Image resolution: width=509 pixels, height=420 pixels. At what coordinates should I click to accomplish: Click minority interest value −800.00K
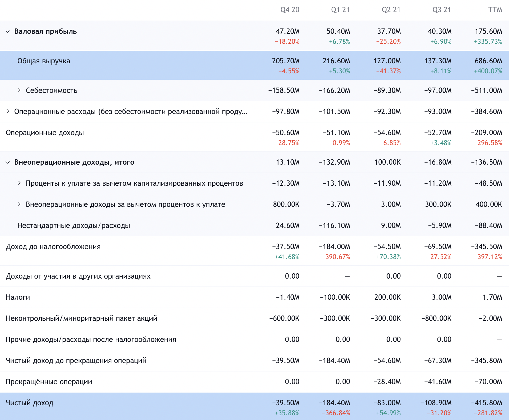(436, 318)
